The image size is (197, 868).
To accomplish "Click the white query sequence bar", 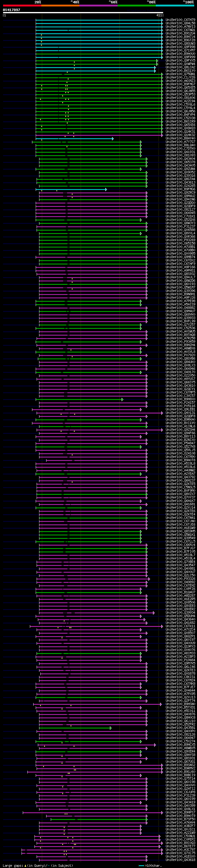I will (83, 12).
